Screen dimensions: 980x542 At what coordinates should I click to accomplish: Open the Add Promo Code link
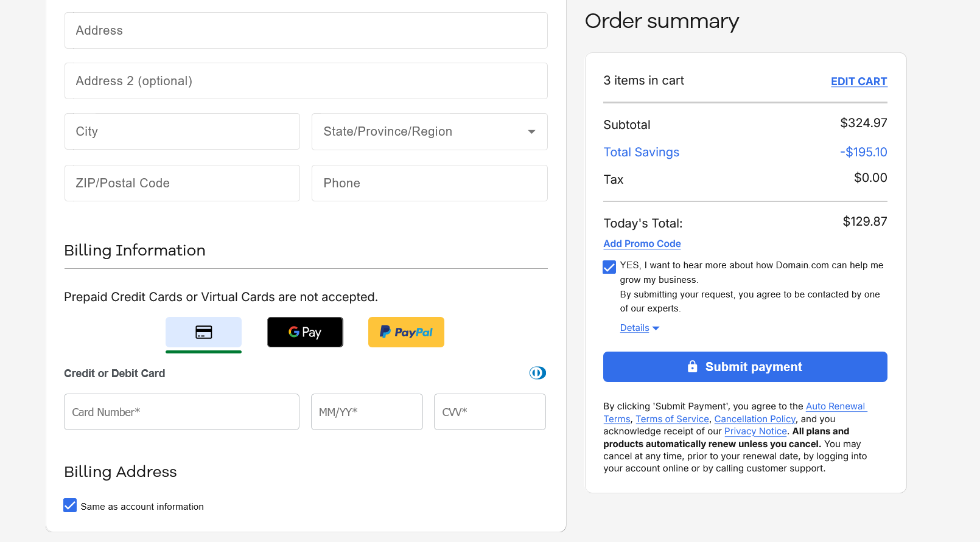[642, 243]
